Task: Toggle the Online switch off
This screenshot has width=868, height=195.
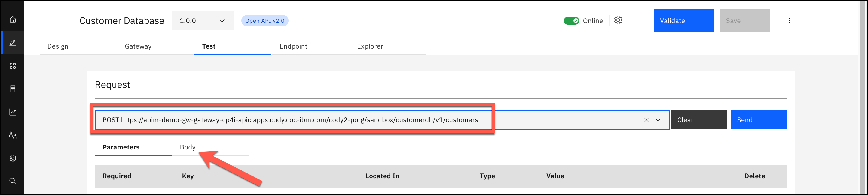Action: (571, 21)
